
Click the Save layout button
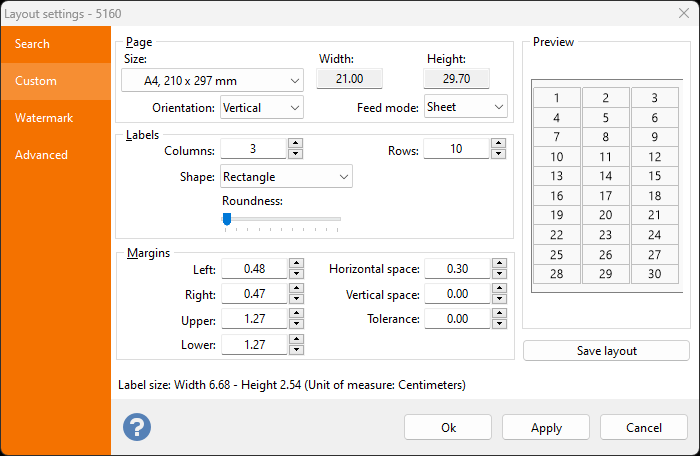coord(606,351)
